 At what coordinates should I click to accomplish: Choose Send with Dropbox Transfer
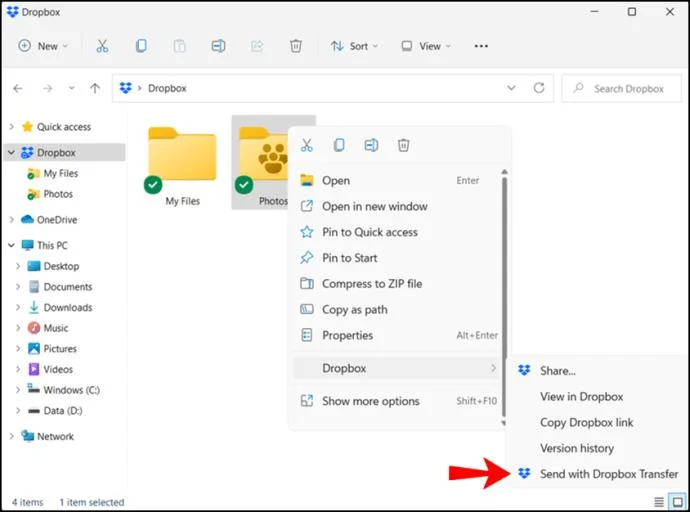point(597,474)
